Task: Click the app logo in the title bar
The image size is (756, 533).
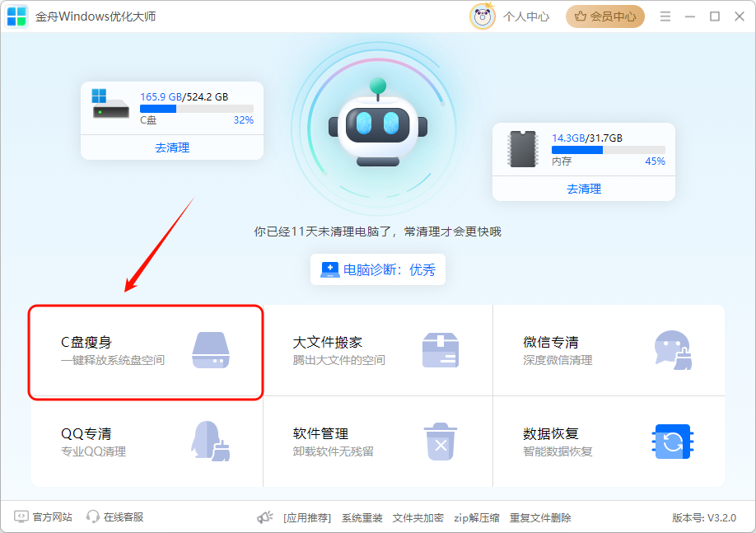Action: [16, 16]
